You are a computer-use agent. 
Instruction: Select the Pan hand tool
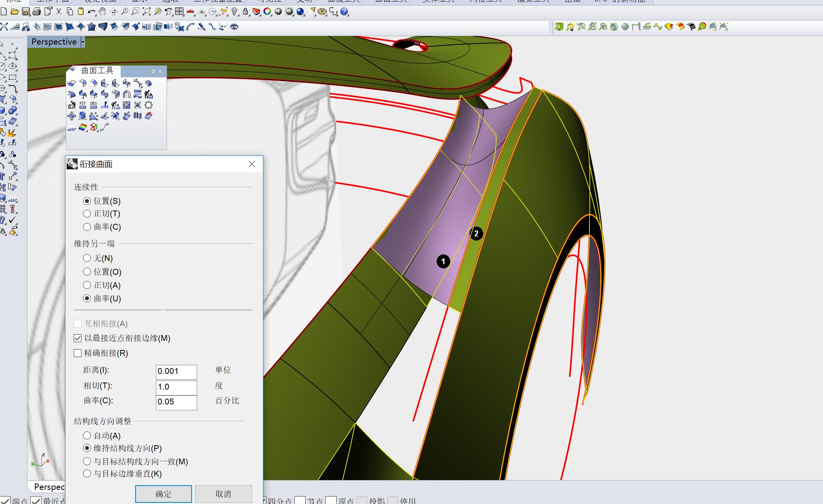(x=103, y=12)
